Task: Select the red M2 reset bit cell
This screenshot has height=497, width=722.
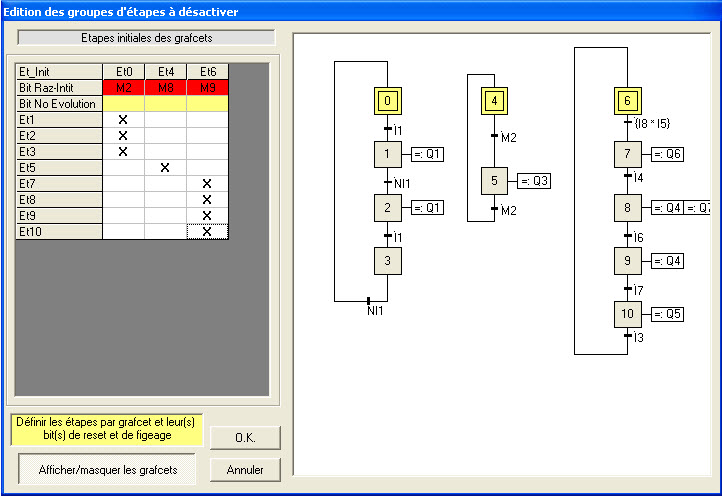Action: pyautogui.click(x=123, y=88)
